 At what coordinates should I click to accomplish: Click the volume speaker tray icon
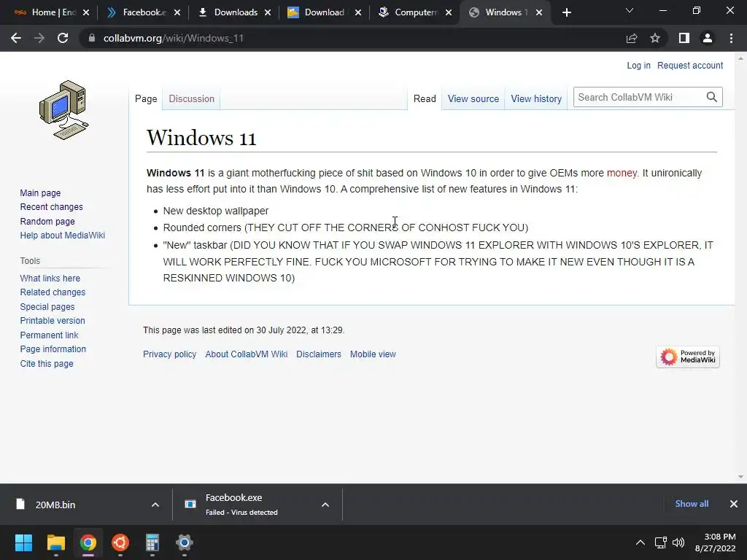coord(678,542)
